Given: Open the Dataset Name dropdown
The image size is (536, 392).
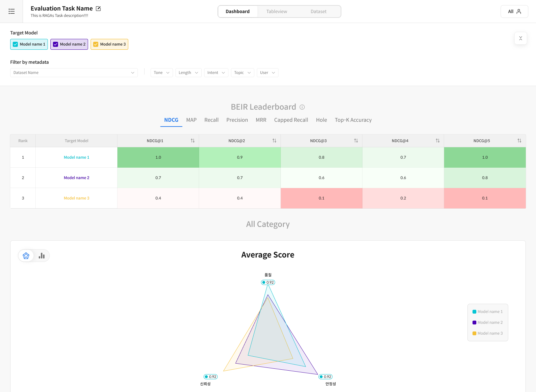Looking at the screenshot, I should tap(74, 73).
